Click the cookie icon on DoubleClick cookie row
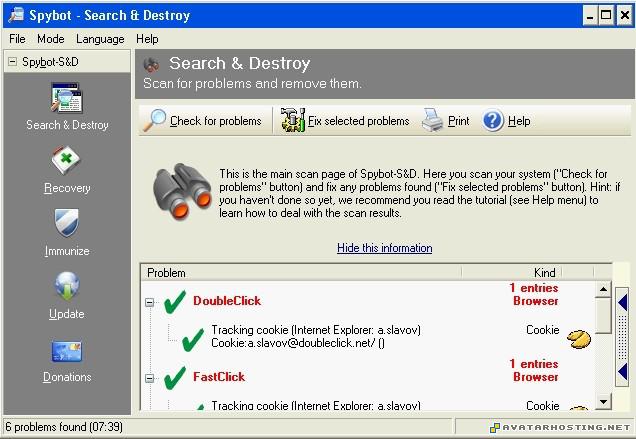Screen dimensions: 636x439 579,339
